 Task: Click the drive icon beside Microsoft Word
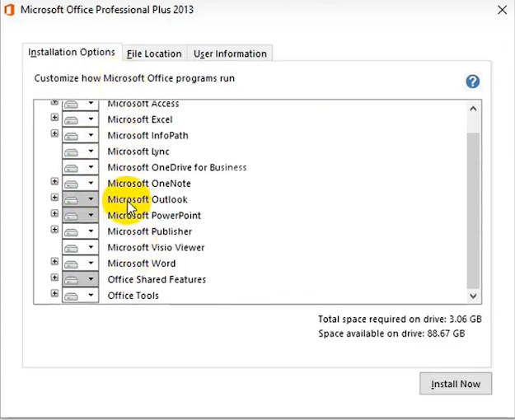(x=73, y=264)
